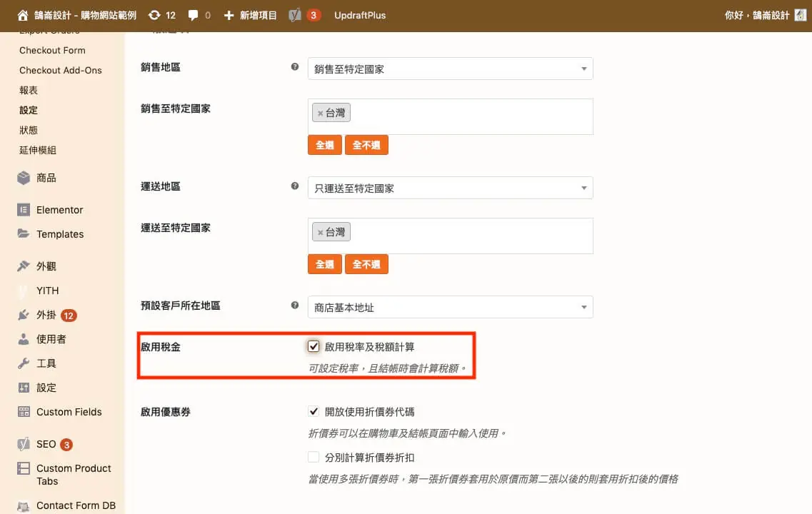Remove 台灣 from 運送至特定國家
812x514 pixels.
point(320,233)
